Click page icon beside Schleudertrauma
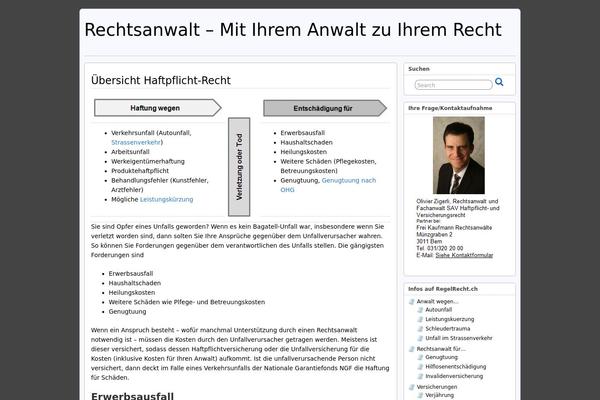The image size is (600, 400). click(x=420, y=329)
